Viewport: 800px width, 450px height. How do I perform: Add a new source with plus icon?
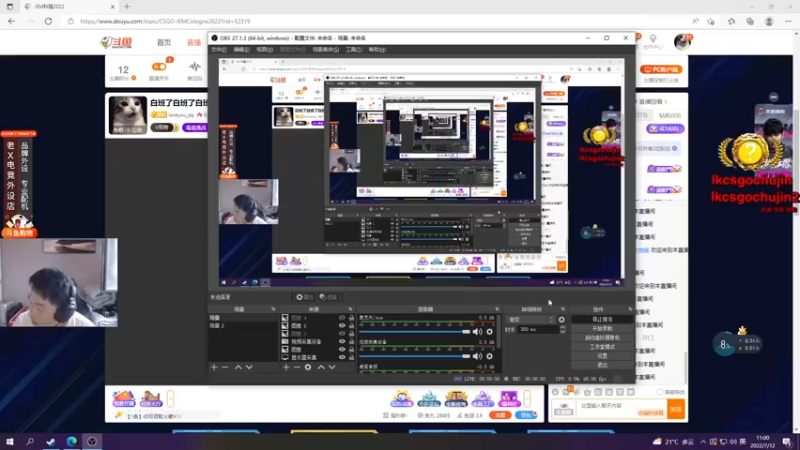(x=286, y=367)
